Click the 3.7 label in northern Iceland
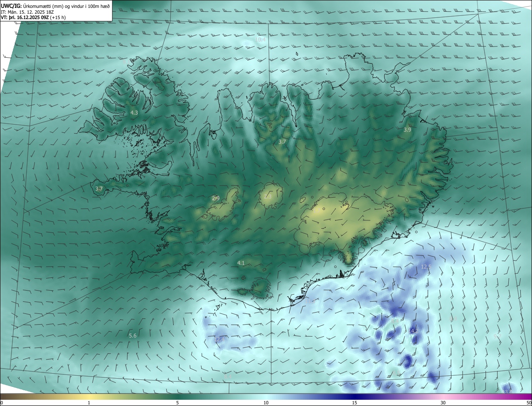The height and width of the screenshot is (406, 532). point(282,142)
